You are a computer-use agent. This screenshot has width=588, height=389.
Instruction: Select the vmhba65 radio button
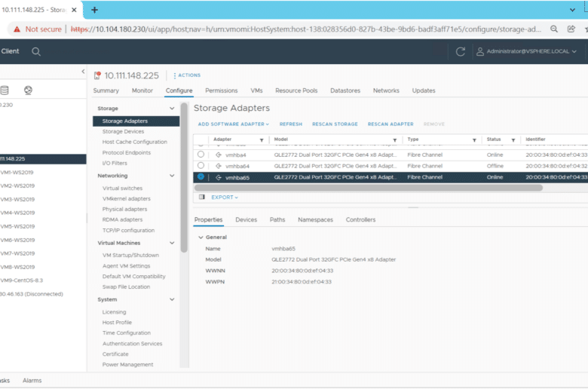tap(201, 176)
